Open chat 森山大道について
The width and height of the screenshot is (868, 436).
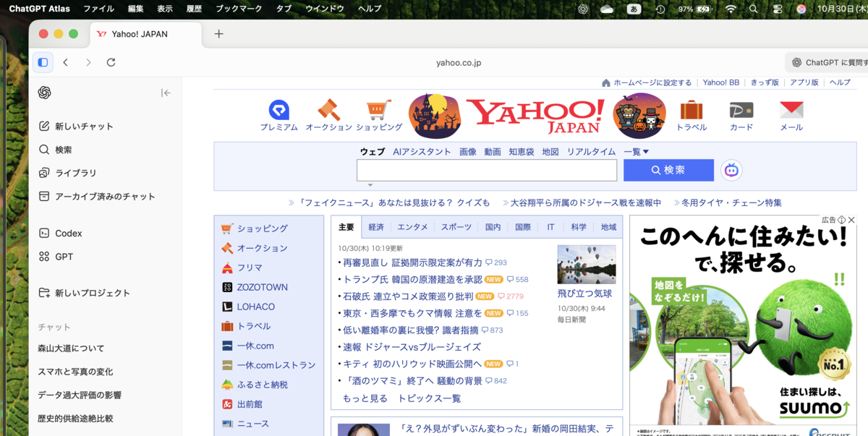[71, 348]
